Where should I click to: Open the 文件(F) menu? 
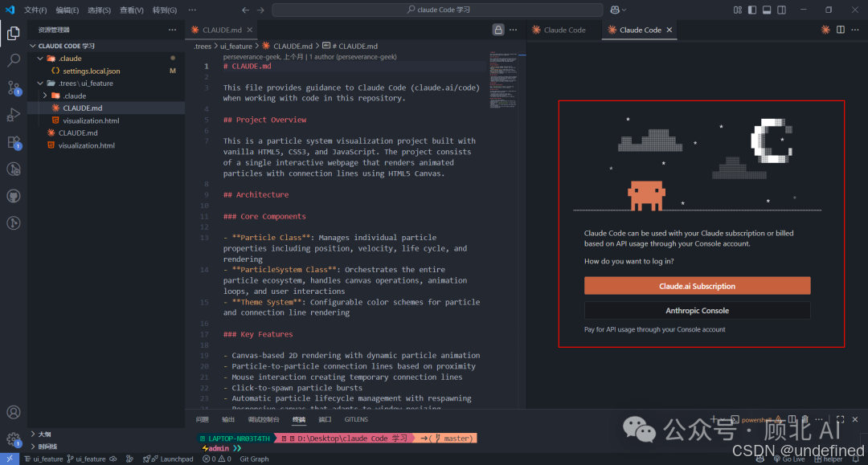[x=35, y=10]
